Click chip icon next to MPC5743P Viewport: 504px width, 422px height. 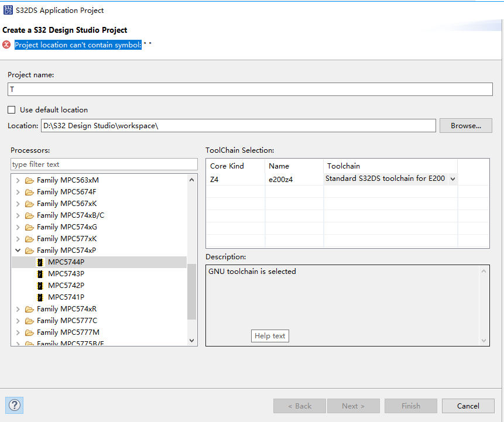pos(40,274)
